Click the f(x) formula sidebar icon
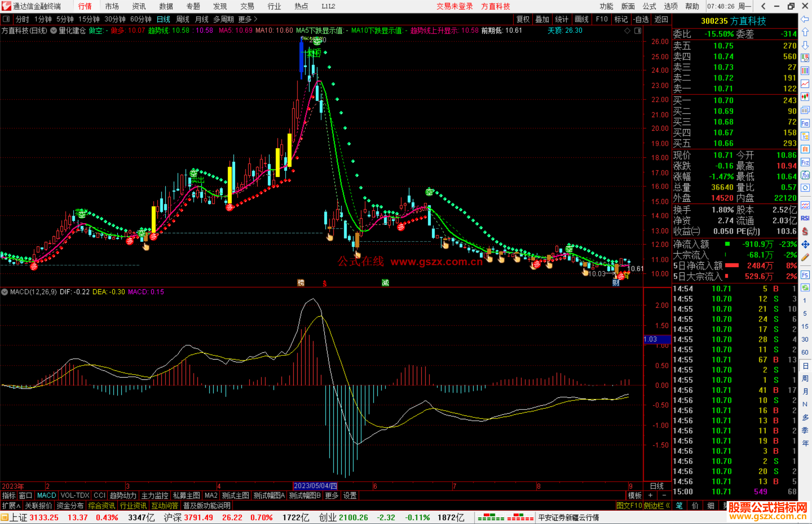 pos(805,175)
